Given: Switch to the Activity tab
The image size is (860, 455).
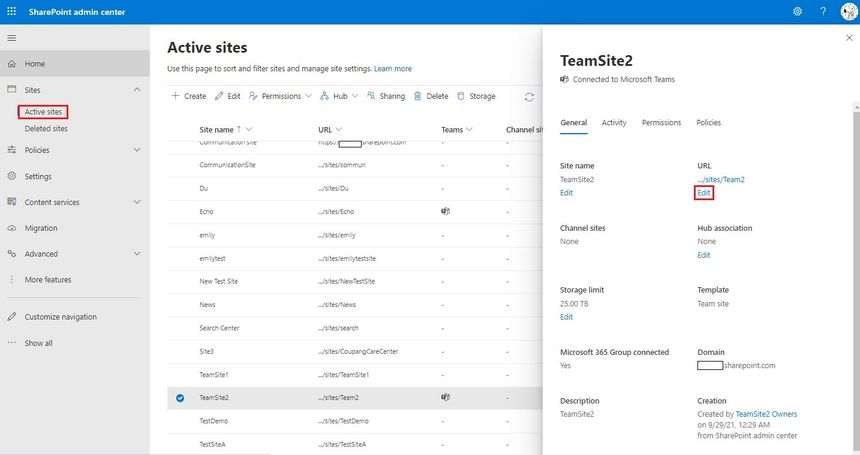Looking at the screenshot, I should point(614,123).
